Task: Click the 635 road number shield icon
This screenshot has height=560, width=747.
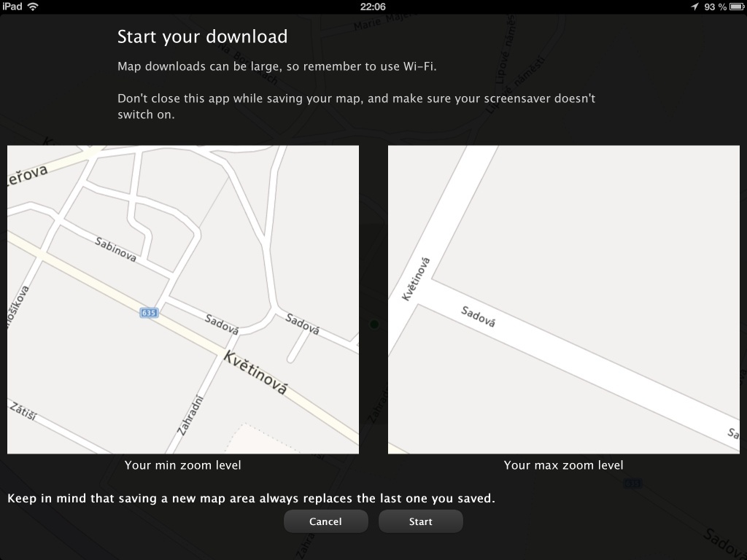Action: pyautogui.click(x=148, y=312)
